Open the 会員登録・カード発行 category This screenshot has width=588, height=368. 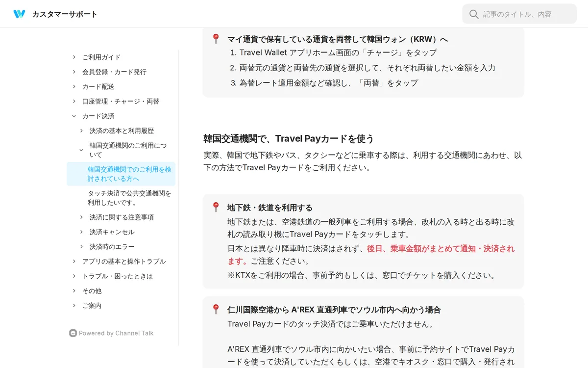pos(114,72)
